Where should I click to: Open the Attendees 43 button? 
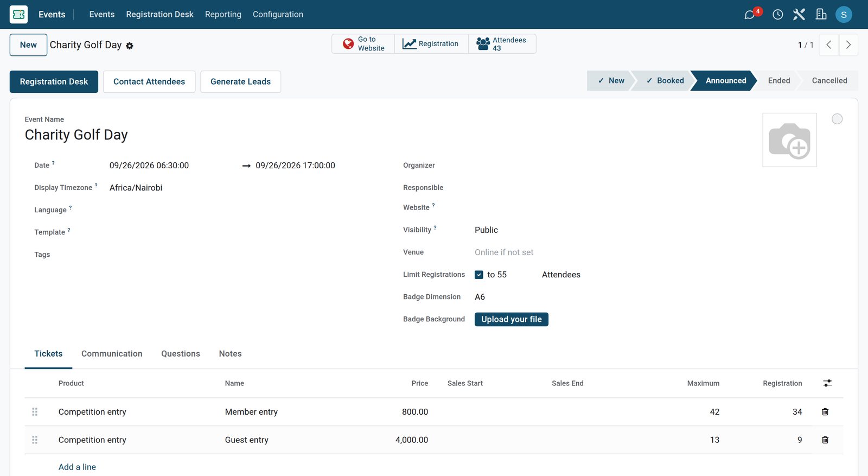coord(502,44)
